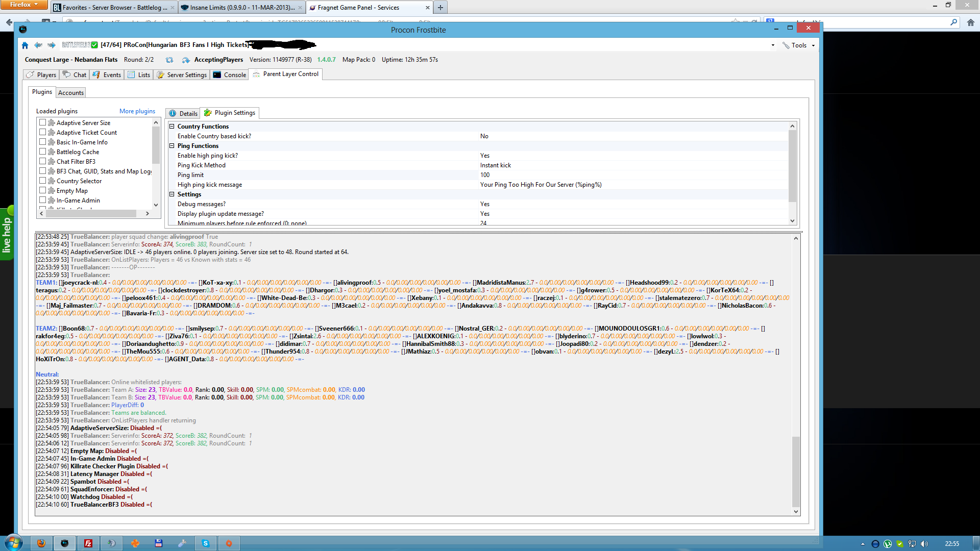Collapse the Ping Functions section
Screen dimensions: 980x551
tap(172, 146)
